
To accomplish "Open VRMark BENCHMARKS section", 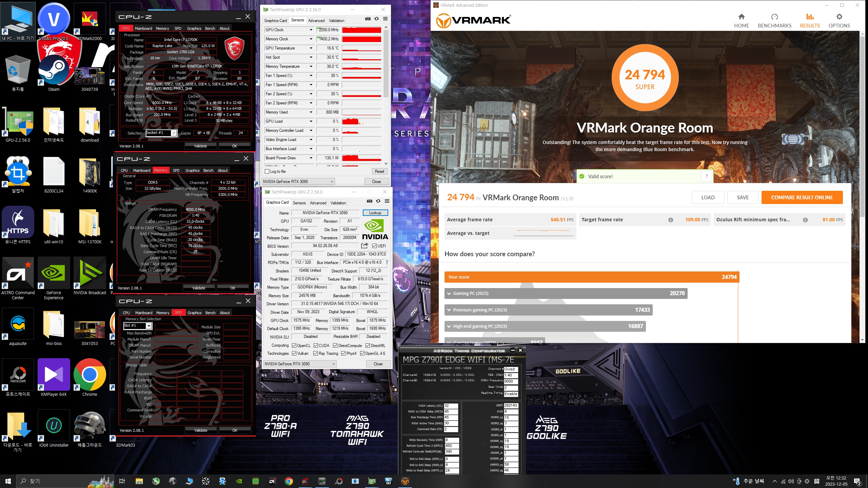I will click(774, 21).
